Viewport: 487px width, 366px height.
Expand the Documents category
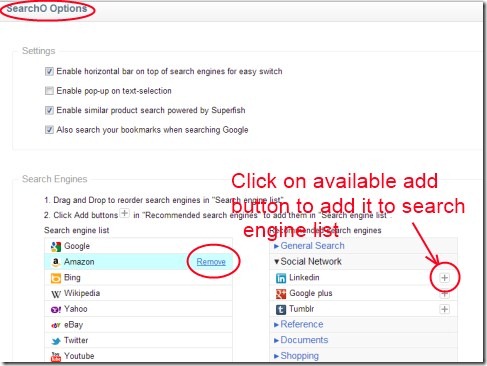click(301, 340)
